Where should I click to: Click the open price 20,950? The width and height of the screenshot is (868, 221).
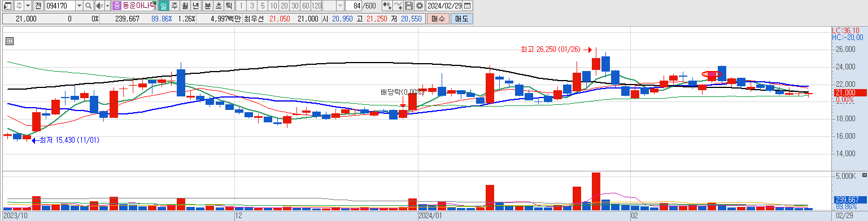[342, 19]
